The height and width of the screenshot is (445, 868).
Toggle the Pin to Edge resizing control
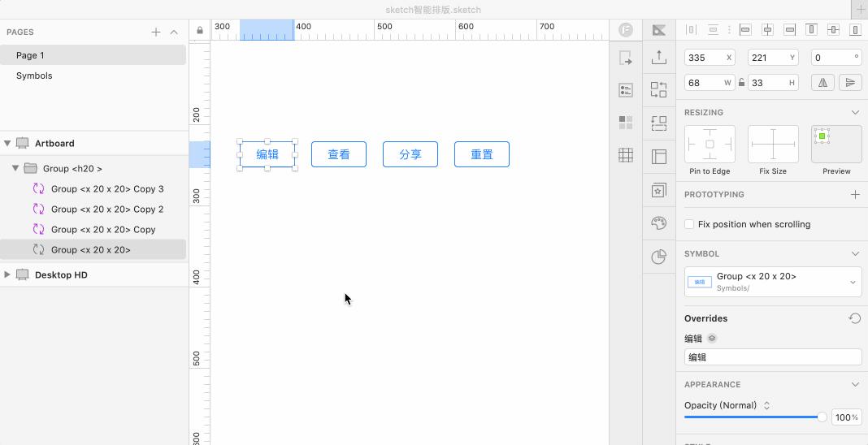710,145
